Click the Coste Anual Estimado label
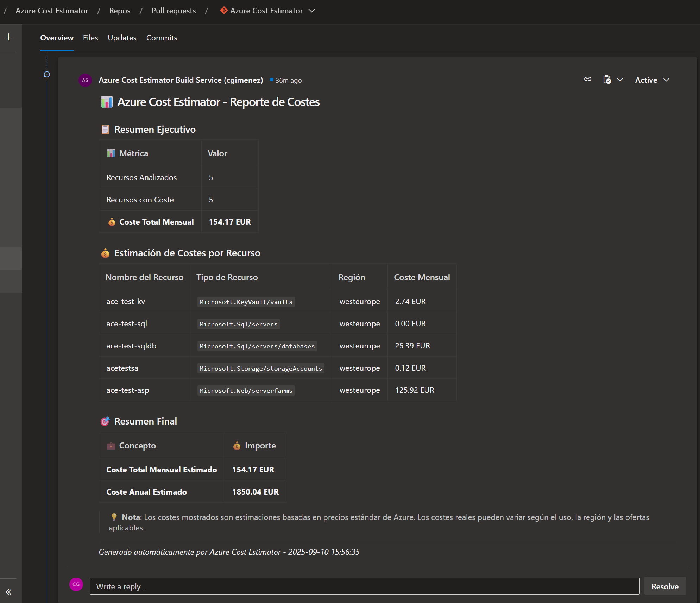 click(146, 492)
